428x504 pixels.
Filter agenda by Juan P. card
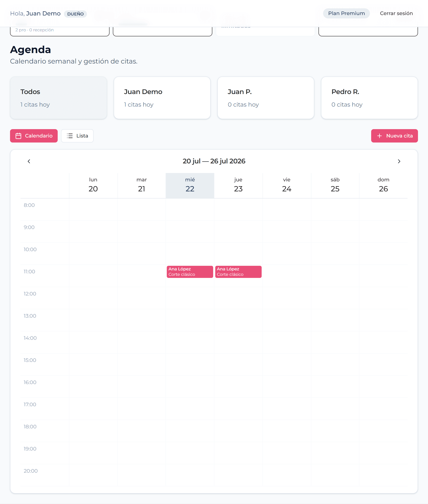point(266,98)
